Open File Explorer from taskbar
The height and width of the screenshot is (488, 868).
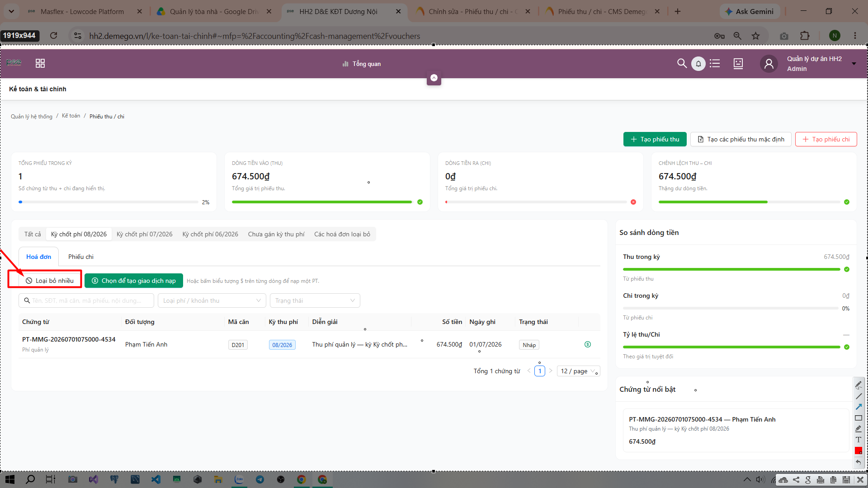(x=218, y=479)
